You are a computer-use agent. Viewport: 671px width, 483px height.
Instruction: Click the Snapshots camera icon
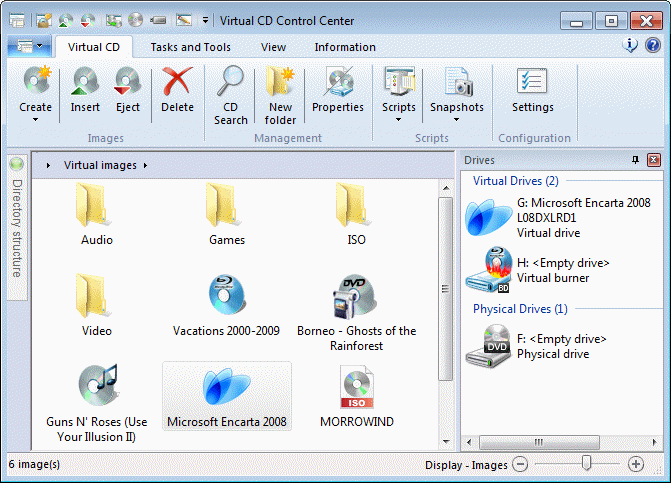pos(458,80)
